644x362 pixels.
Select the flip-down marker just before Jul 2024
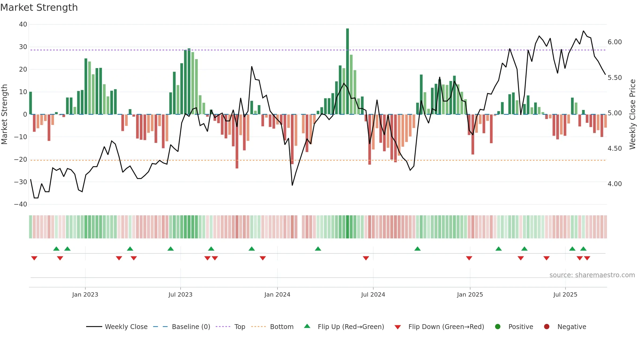point(366,258)
